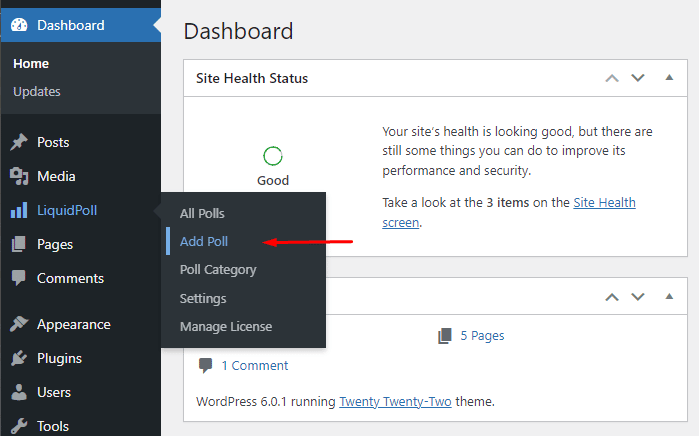Open the Twenty Twenty-Two theme link
The width and height of the screenshot is (699, 436).
395,402
